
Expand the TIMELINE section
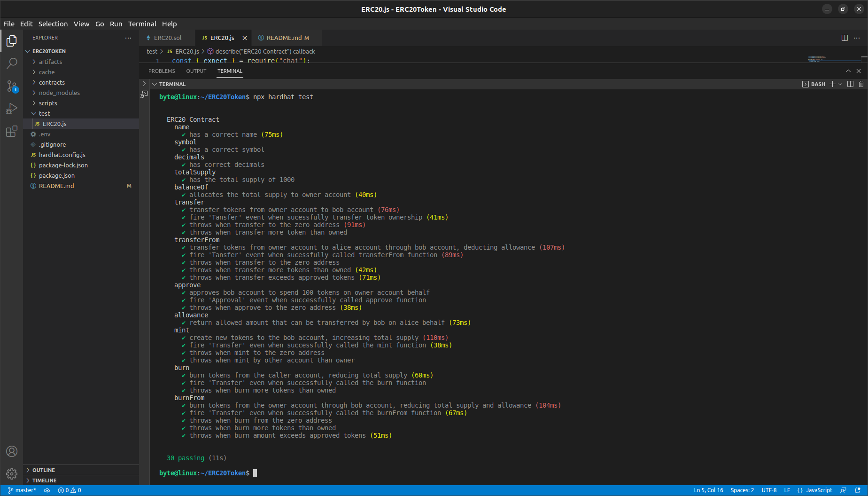pyautogui.click(x=81, y=480)
